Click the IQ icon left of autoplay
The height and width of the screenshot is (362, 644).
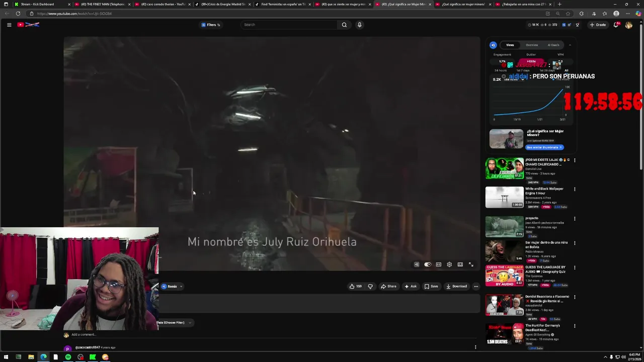(417, 264)
